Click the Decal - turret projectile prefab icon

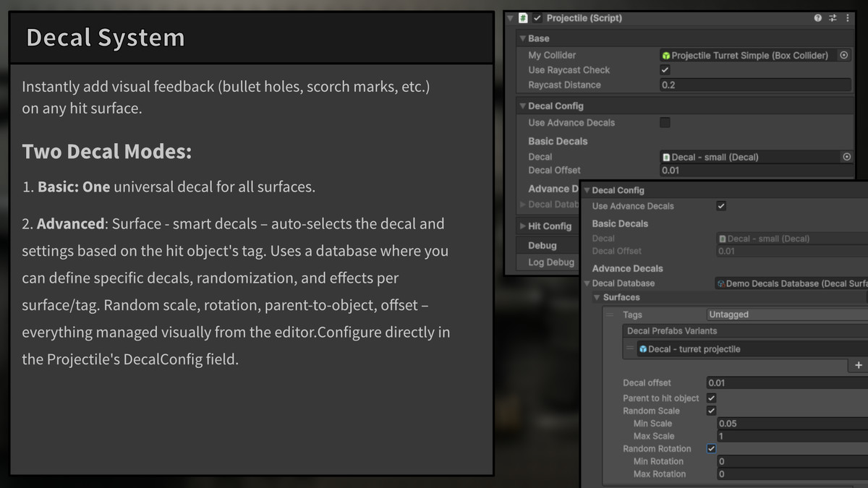(643, 349)
